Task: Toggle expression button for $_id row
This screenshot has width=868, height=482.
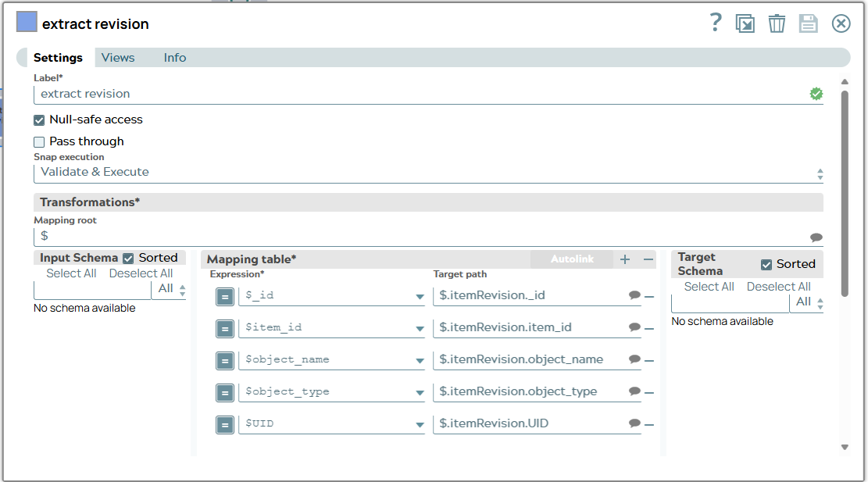Action: coord(225,297)
